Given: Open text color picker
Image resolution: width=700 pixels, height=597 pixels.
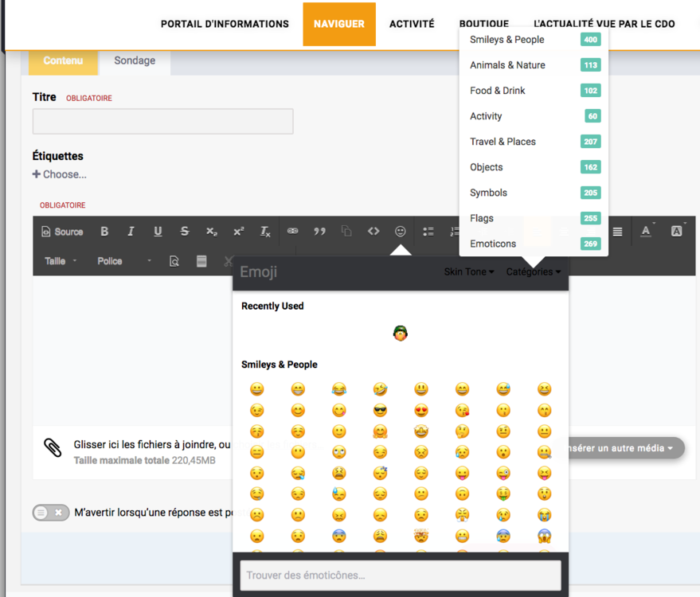Looking at the screenshot, I should 646,231.
